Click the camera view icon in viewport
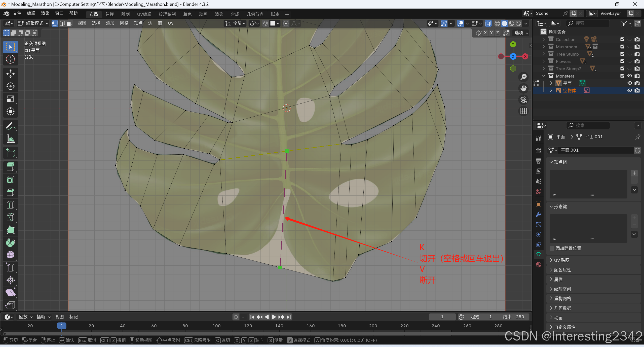Screen dimensions: 644x347 pos(523,100)
